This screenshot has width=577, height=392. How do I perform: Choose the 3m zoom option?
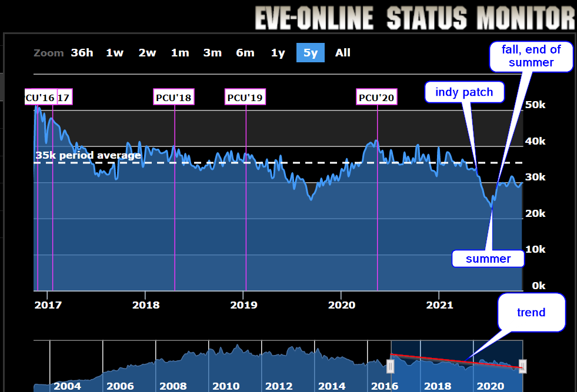[212, 52]
